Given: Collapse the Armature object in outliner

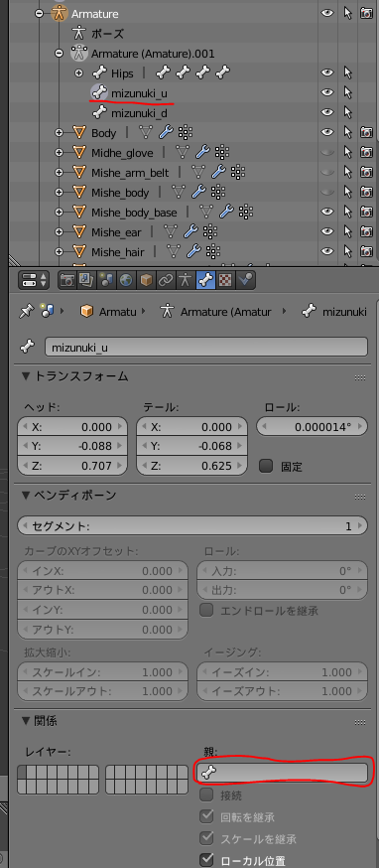Looking at the screenshot, I should coord(40,13).
